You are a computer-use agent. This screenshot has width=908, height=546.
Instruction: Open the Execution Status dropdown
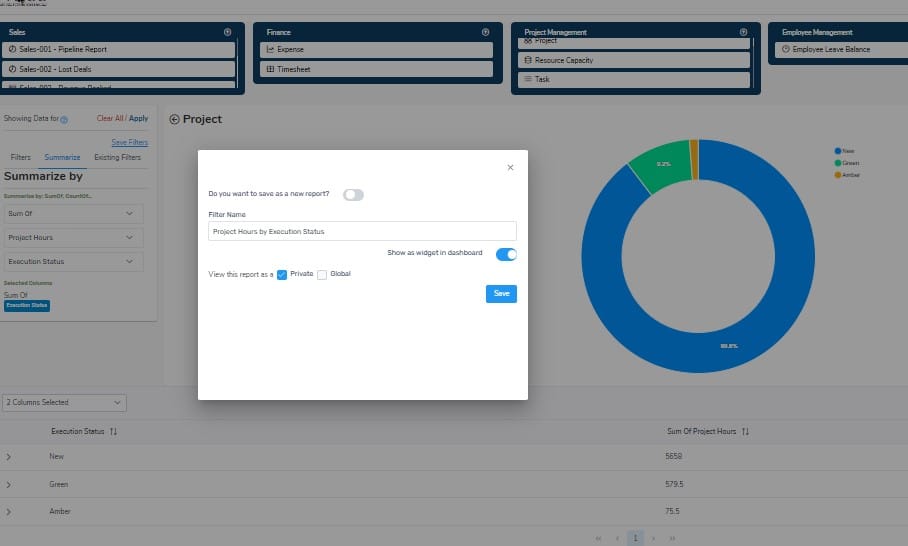[74, 262]
